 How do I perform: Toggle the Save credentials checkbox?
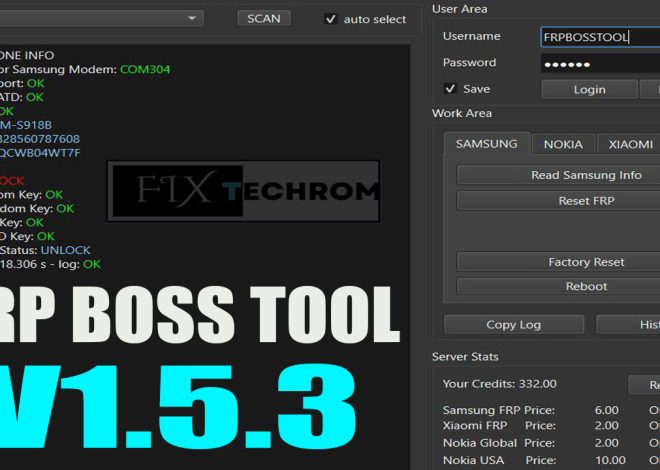[450, 89]
